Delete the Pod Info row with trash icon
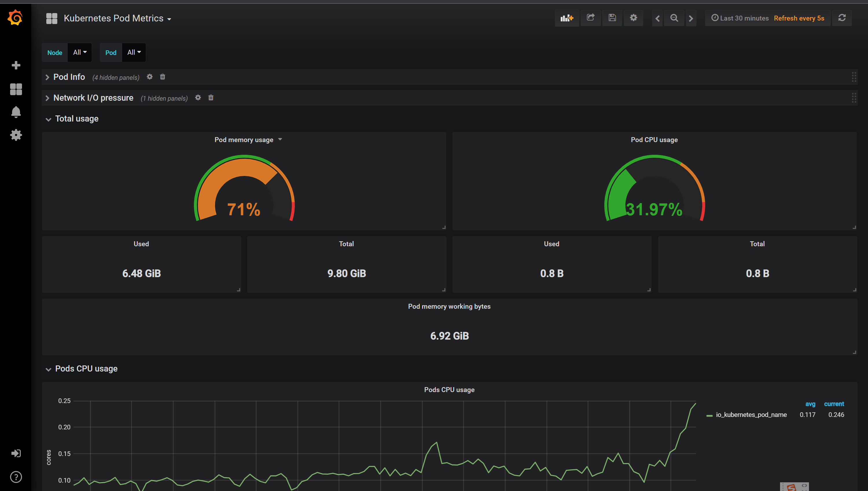The width and height of the screenshot is (868, 491). 163,77
